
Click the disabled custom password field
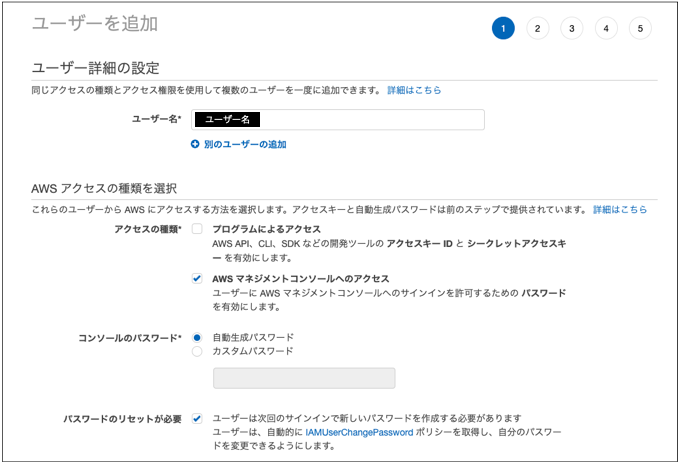click(x=304, y=378)
